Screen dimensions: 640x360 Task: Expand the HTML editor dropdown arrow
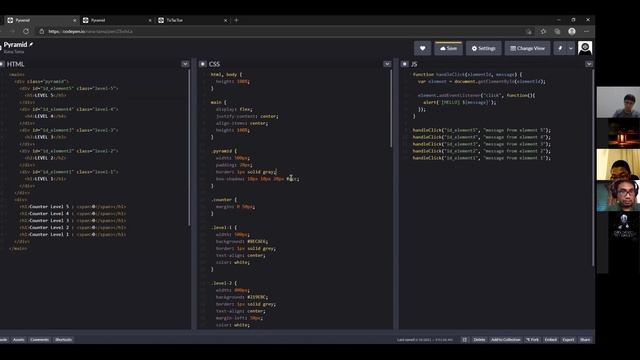point(185,64)
